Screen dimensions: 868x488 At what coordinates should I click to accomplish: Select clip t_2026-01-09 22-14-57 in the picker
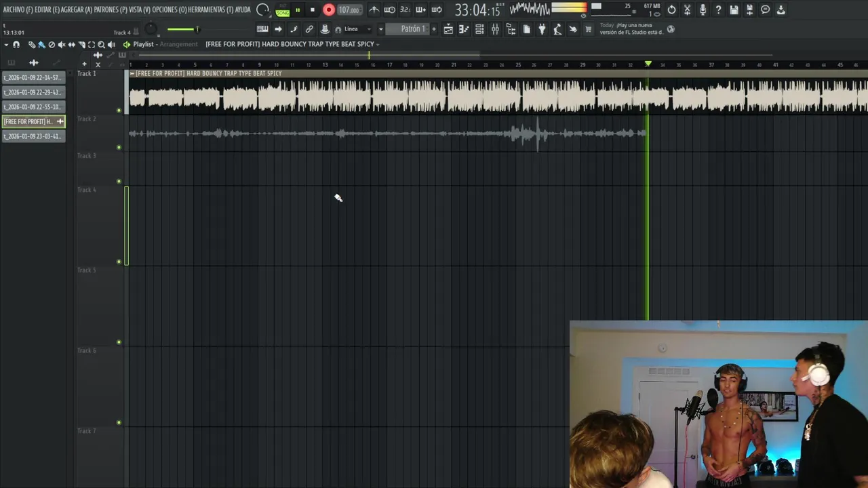[x=33, y=77]
